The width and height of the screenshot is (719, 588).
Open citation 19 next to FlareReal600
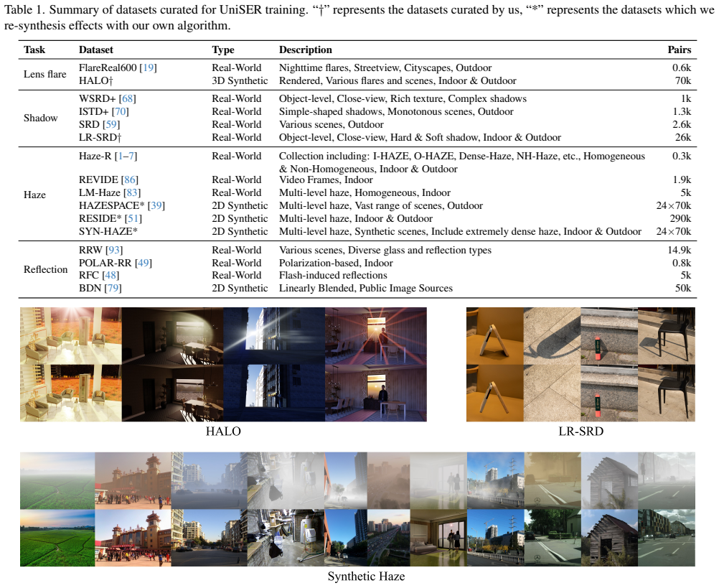pos(148,68)
